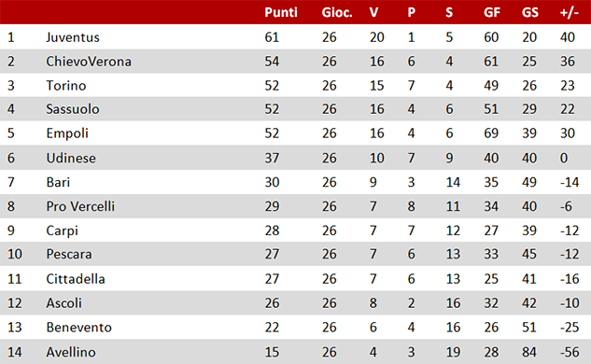Open the ChievoVerona team row
591x364 pixels.
point(295,61)
